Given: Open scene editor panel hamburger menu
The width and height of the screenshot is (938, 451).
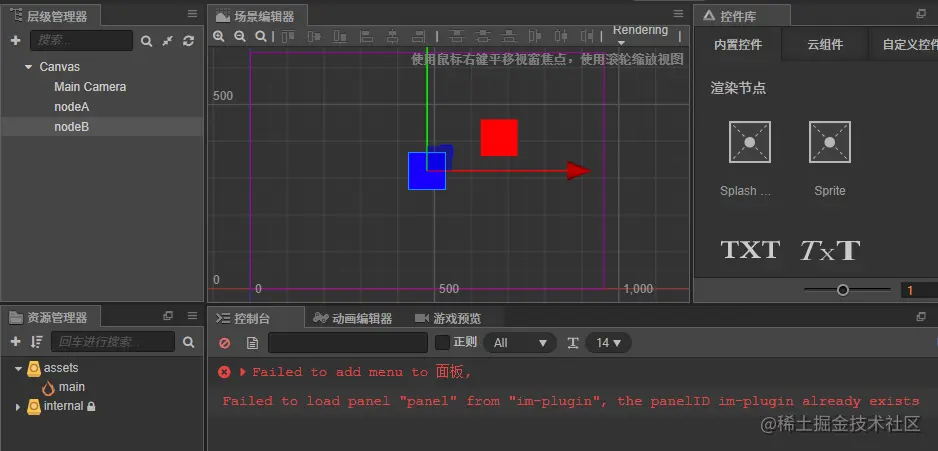Looking at the screenshot, I should coord(678,14).
